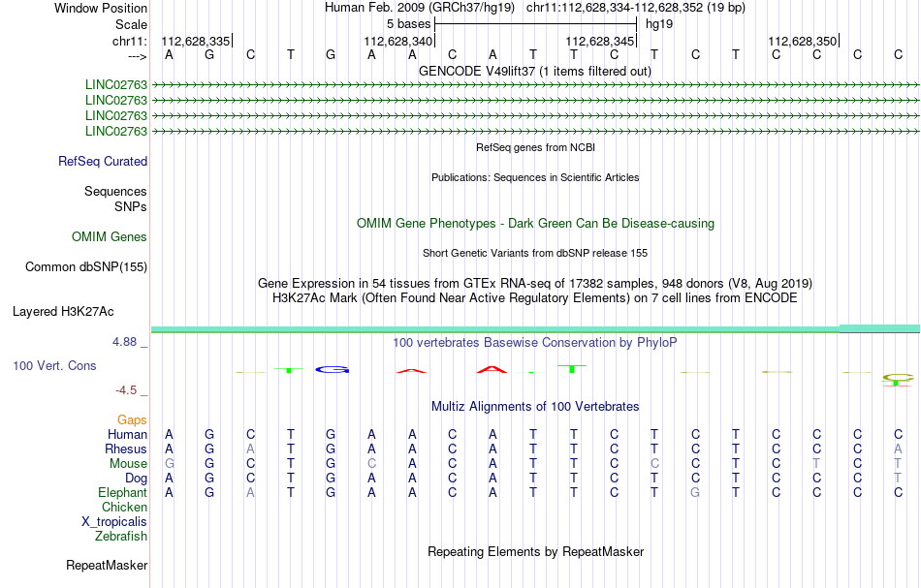Select the Scale row label
Screen dimensions: 921x588
tap(131, 24)
